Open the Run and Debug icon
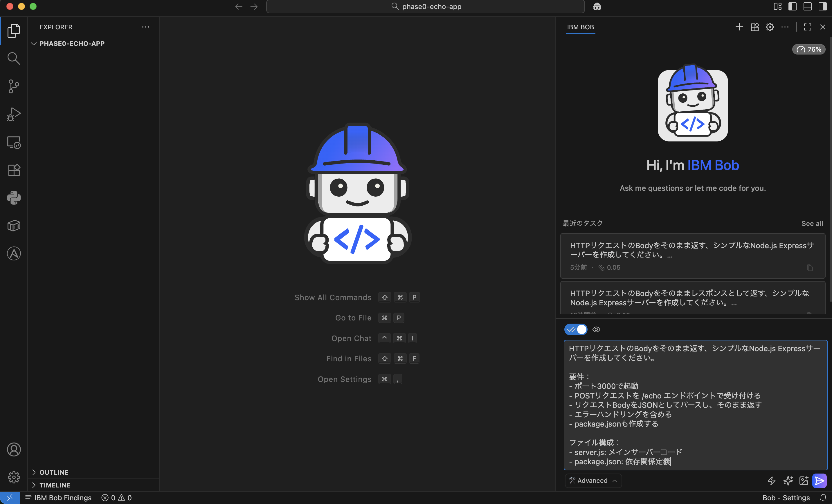Viewport: 832px width, 504px height. click(14, 114)
